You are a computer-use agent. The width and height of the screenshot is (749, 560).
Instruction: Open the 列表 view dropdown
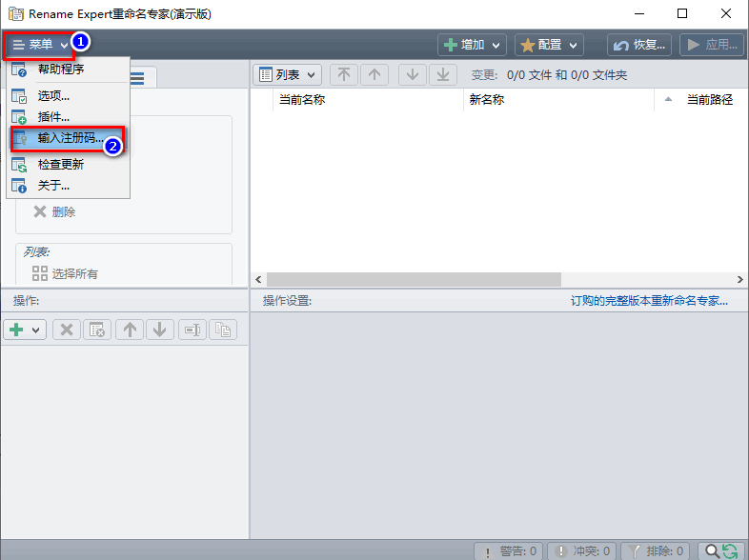pos(287,75)
